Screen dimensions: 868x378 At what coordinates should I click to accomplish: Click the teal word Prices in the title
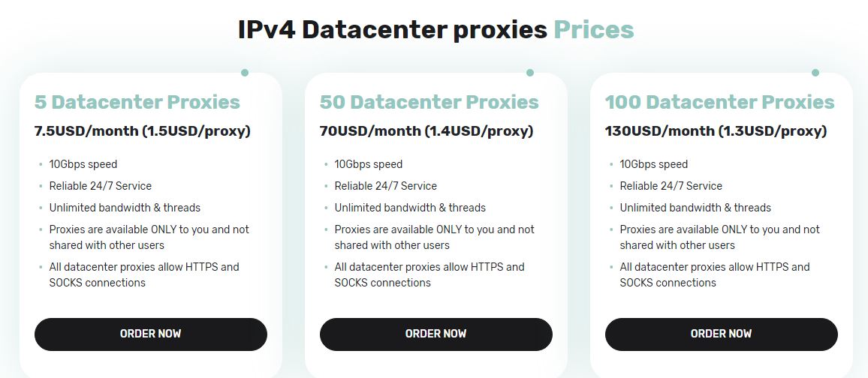coord(594,29)
